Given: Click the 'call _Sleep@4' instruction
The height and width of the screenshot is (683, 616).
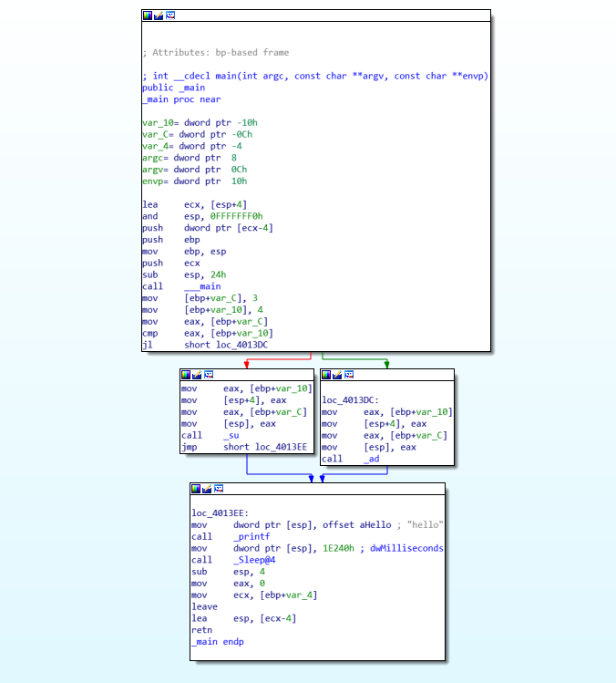Looking at the screenshot, I should click(233, 561).
